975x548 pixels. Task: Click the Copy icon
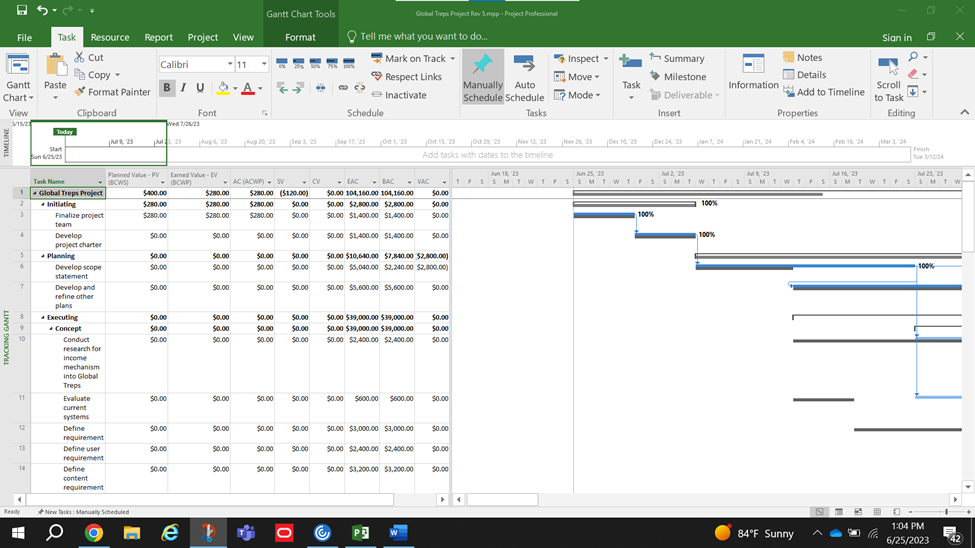(80, 75)
